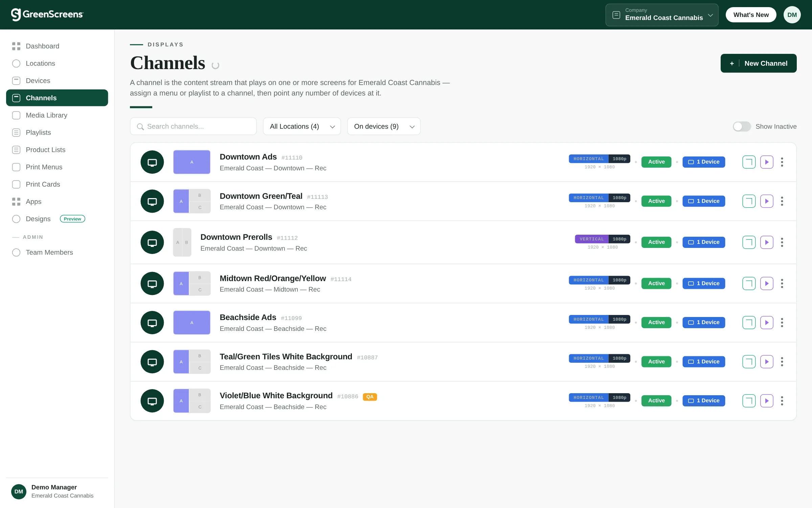Expand the Company selector dropdown

(662, 15)
